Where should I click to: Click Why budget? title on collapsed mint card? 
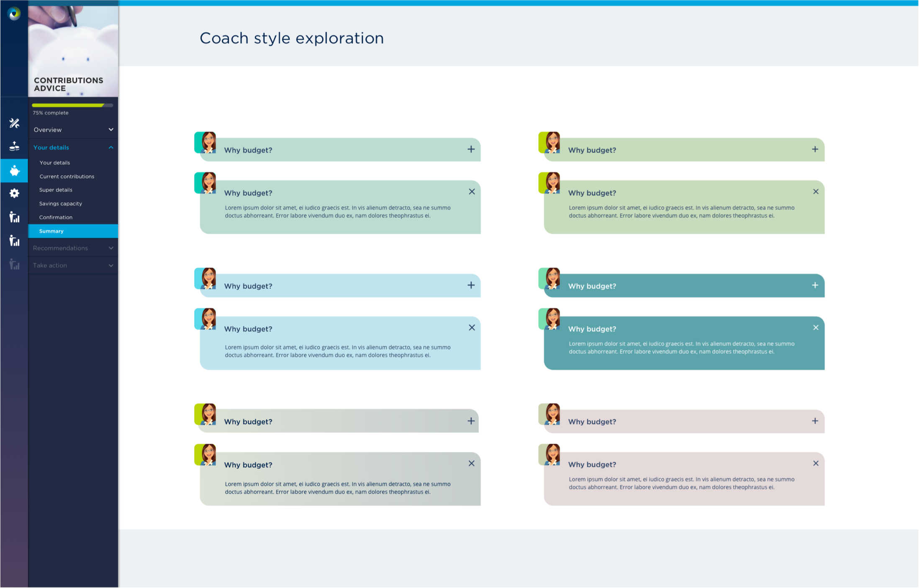pos(248,150)
